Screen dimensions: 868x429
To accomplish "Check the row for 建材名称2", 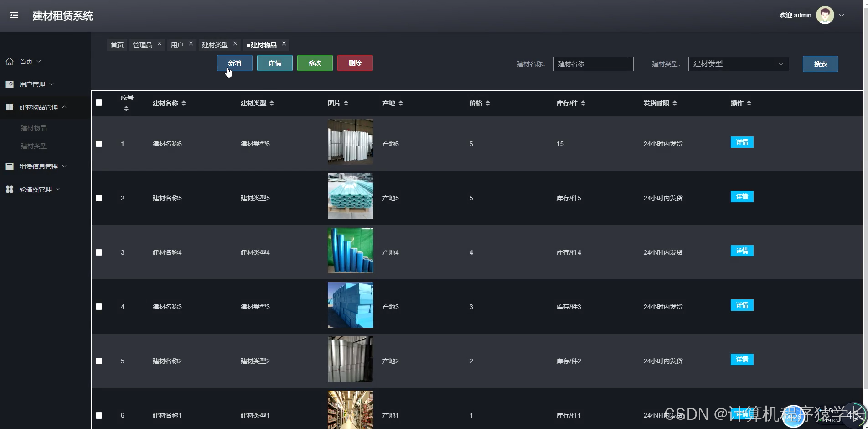I will tap(99, 361).
